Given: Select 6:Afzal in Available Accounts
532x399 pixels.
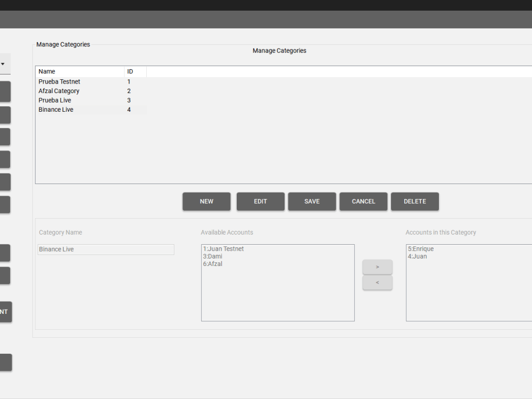Looking at the screenshot, I should click(x=212, y=263).
